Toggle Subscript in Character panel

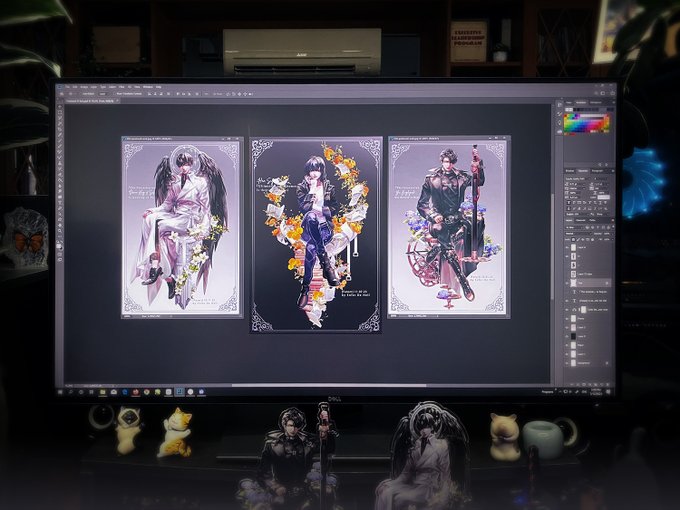click(595, 203)
